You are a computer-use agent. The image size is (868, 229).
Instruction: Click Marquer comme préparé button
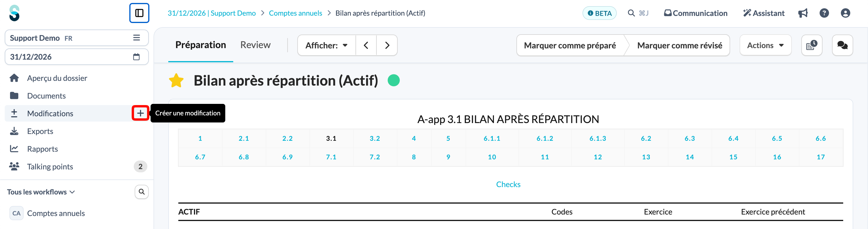coord(570,45)
